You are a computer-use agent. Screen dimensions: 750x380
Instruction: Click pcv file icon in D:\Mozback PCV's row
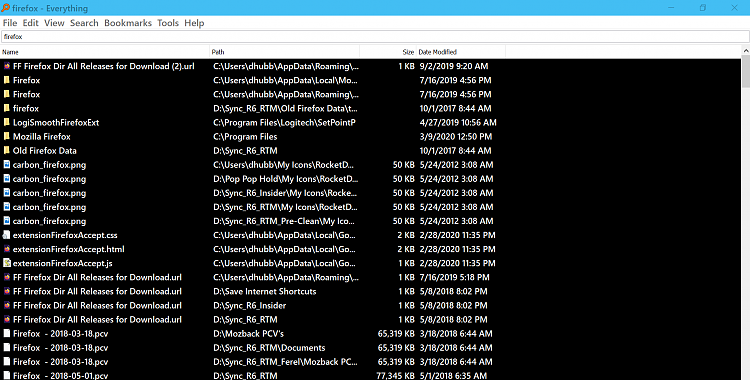pyautogui.click(x=7, y=334)
